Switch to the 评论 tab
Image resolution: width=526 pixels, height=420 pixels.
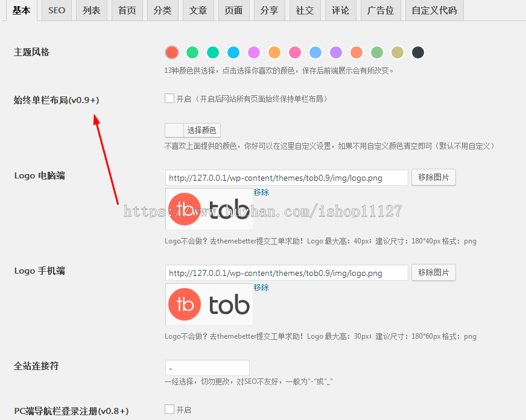coord(340,10)
